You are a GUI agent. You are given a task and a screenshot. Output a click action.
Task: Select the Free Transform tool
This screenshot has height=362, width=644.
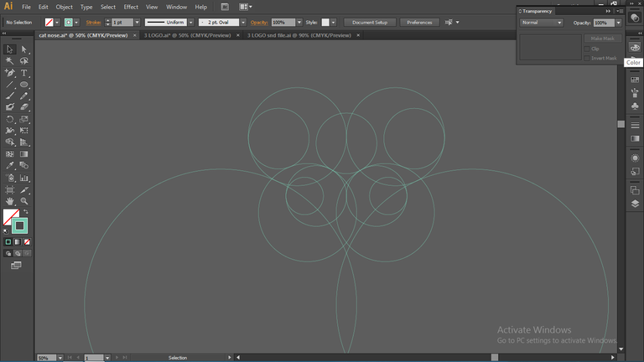click(x=23, y=131)
